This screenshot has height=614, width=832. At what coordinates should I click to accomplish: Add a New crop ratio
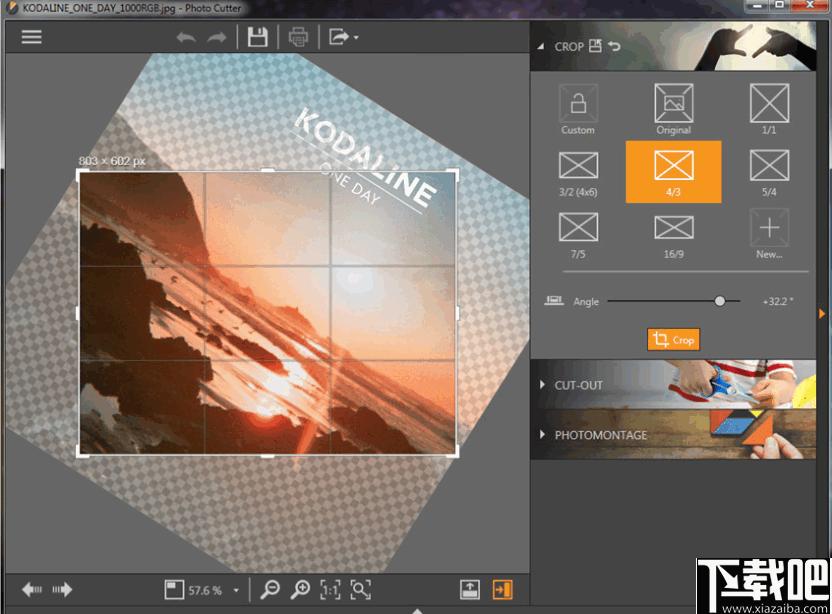click(769, 234)
